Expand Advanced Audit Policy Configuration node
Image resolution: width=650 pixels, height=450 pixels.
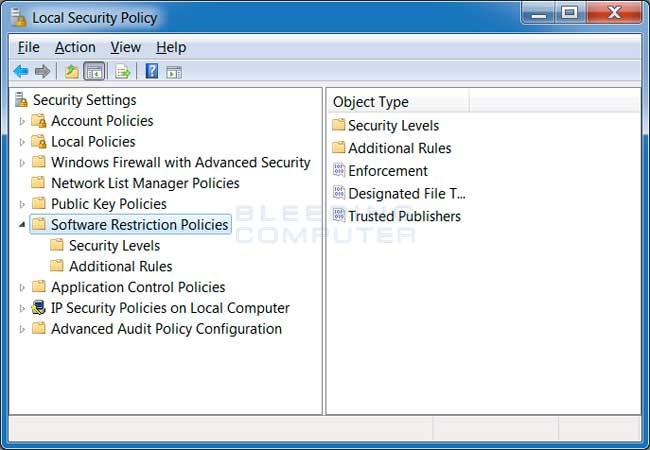(x=22, y=329)
